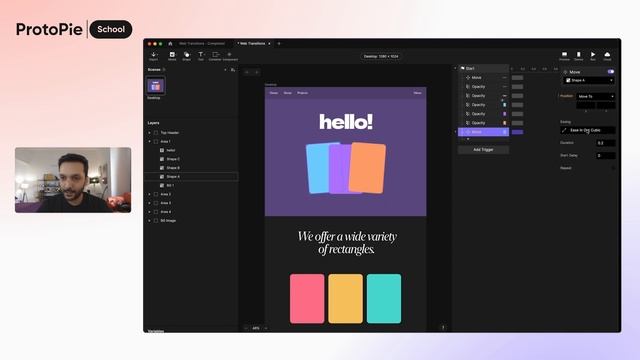Click the orange card on the canvas
640x360 pixels.
click(367, 168)
